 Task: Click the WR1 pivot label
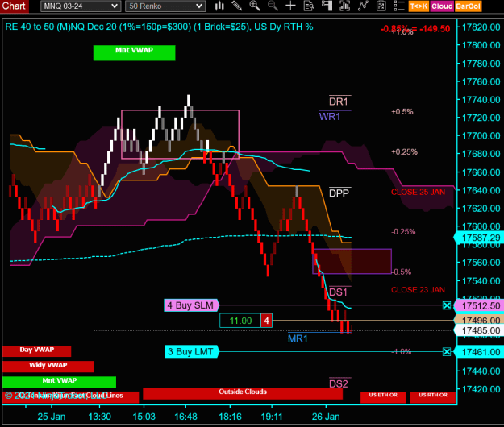[330, 117]
